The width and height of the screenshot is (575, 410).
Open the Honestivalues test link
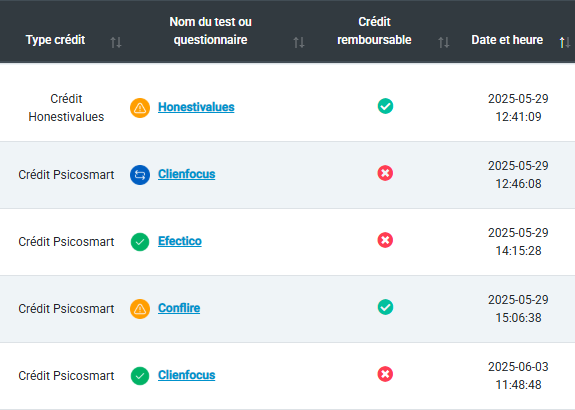tap(196, 107)
